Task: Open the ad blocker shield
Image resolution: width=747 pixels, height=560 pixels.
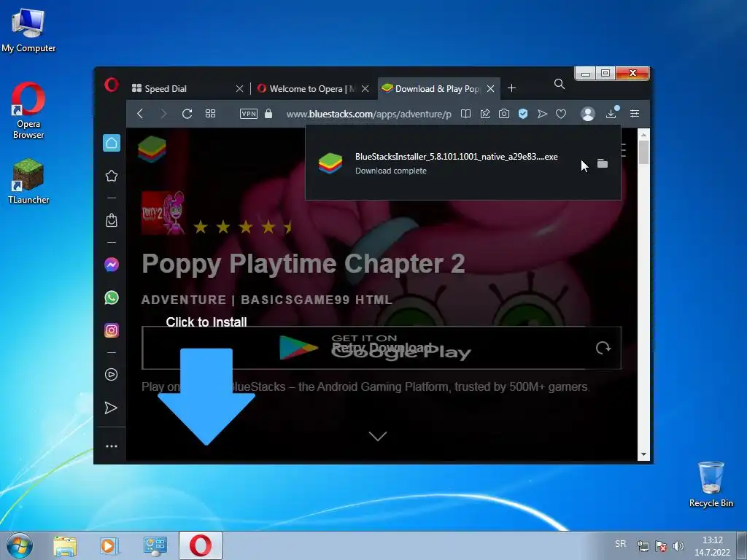Action: tap(523, 114)
